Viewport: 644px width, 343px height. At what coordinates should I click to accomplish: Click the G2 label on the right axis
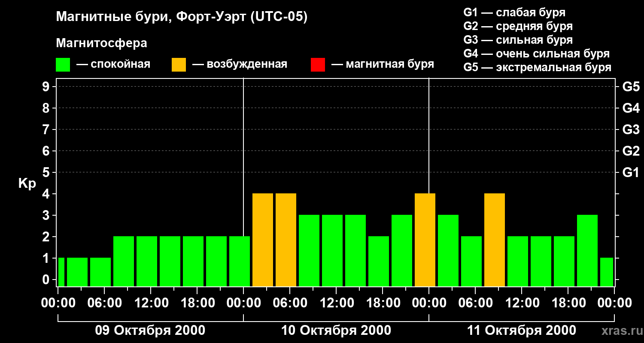[631, 151]
